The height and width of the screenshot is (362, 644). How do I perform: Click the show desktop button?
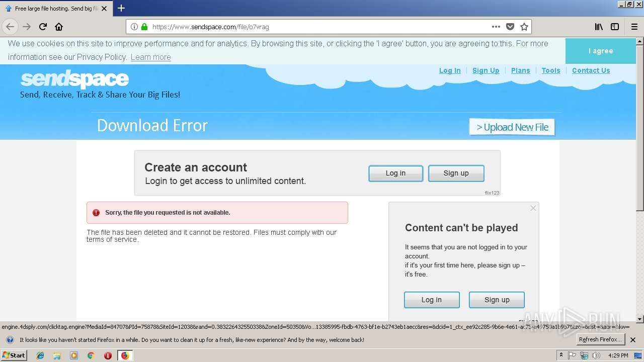(x=639, y=355)
